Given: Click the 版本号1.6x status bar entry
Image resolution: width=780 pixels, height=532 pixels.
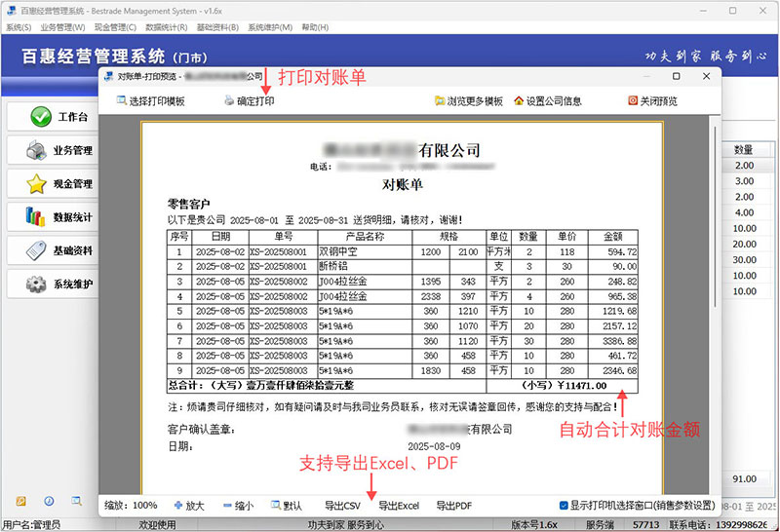Looking at the screenshot, I should tap(534, 524).
